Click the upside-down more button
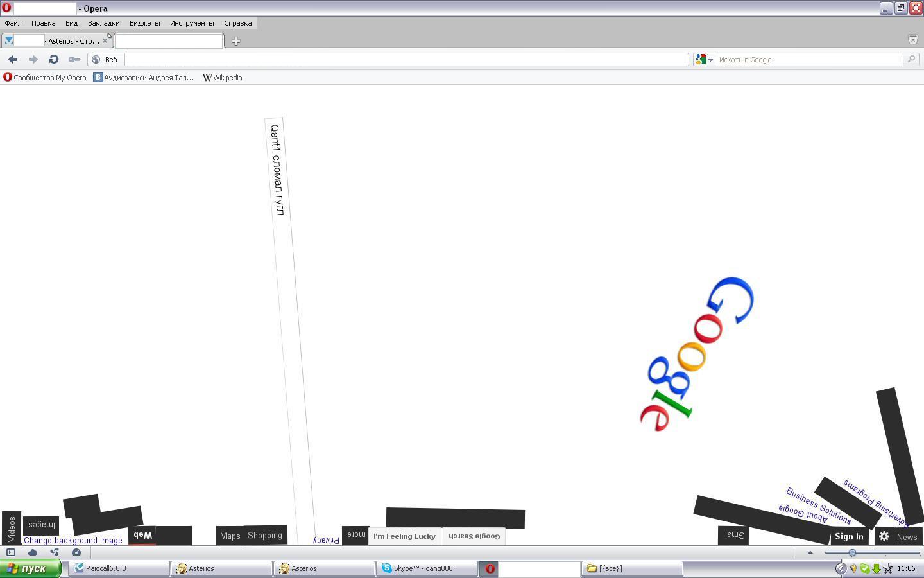The height and width of the screenshot is (578, 924). pos(355,534)
